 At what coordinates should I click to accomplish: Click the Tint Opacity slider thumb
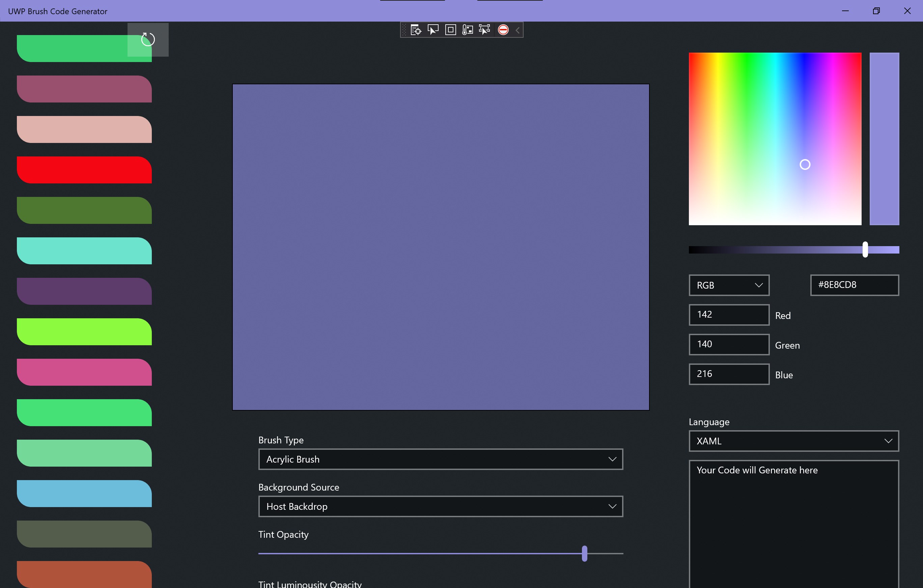(x=584, y=554)
